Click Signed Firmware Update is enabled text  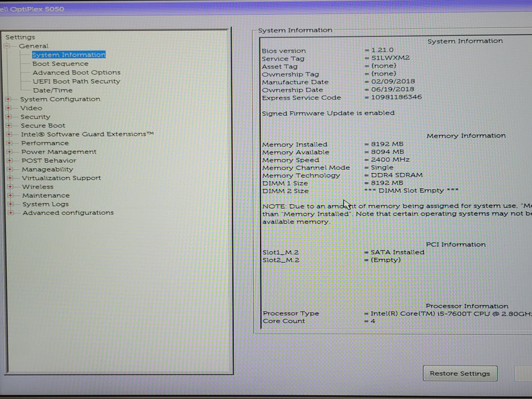pyautogui.click(x=328, y=113)
